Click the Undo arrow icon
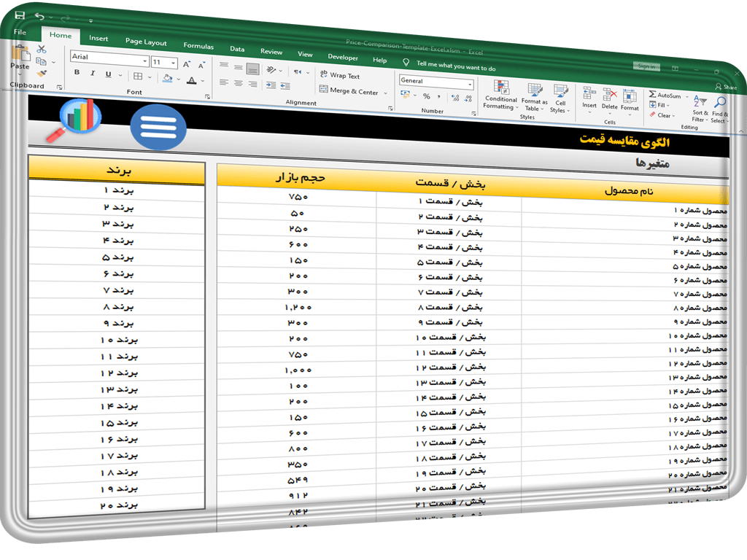The image size is (747, 560). (x=39, y=17)
